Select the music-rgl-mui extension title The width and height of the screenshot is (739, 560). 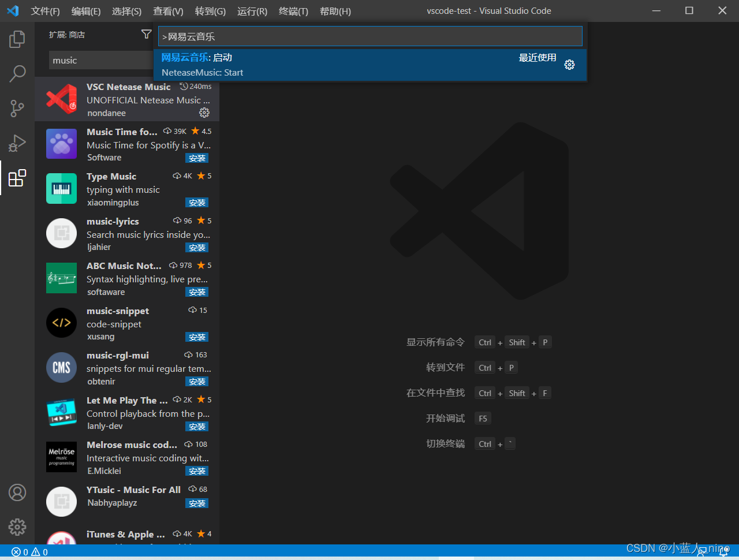(118, 355)
